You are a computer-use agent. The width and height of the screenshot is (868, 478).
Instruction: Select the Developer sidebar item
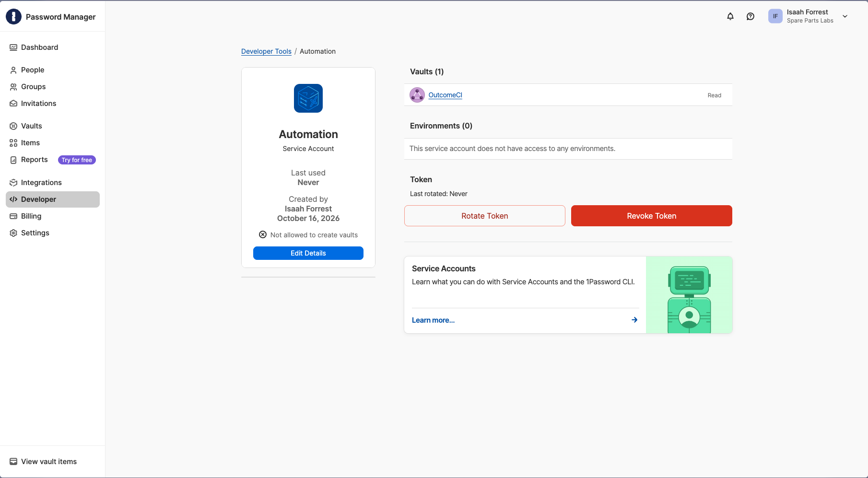(x=53, y=199)
